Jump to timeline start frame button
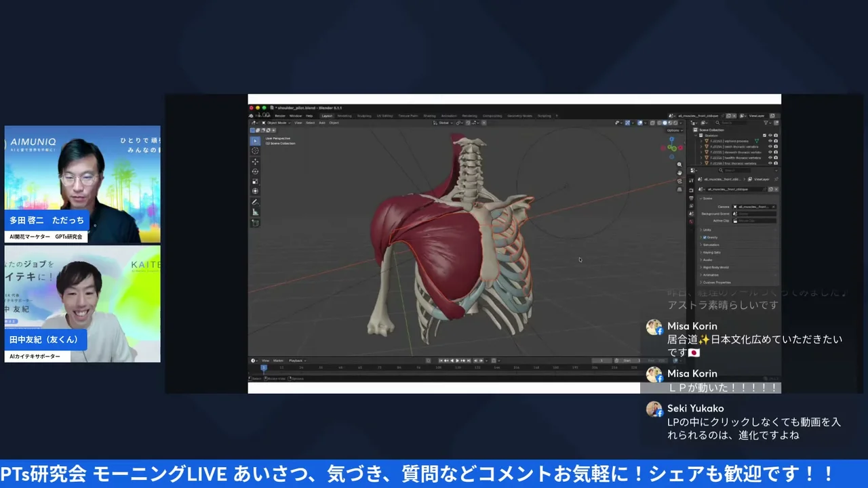Screen dimensions: 868x488 click(441, 361)
